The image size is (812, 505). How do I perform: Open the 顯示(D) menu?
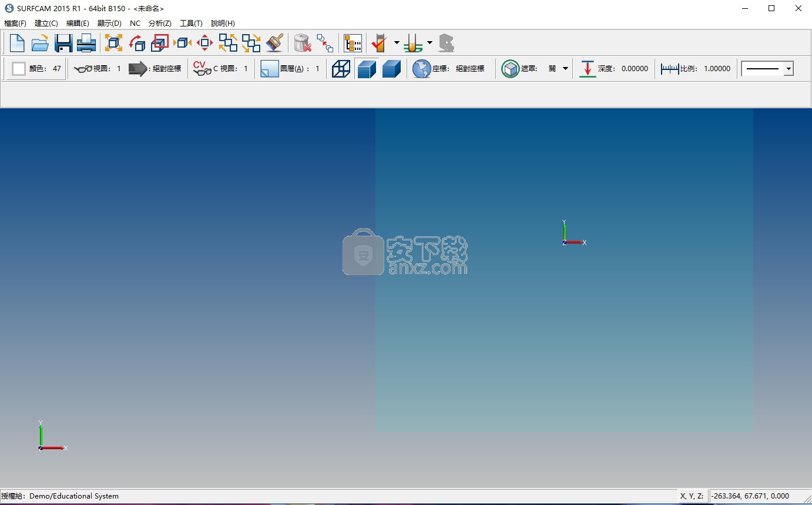pos(109,24)
